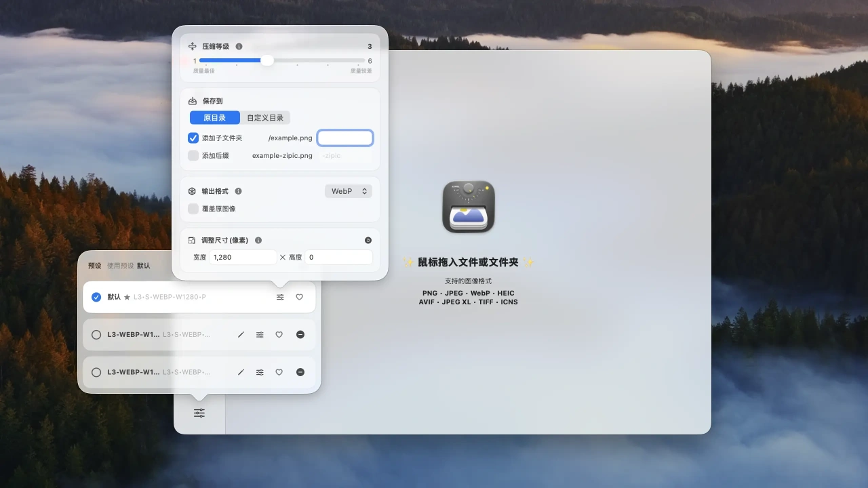This screenshot has height=488, width=868.
Task: Click the cube icon beside 输出格式
Action: [x=193, y=190]
